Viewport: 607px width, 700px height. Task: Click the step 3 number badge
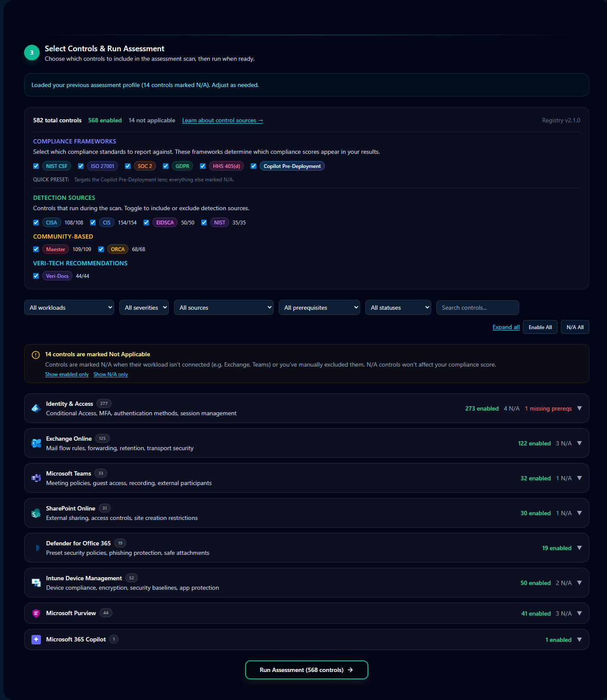(32, 53)
